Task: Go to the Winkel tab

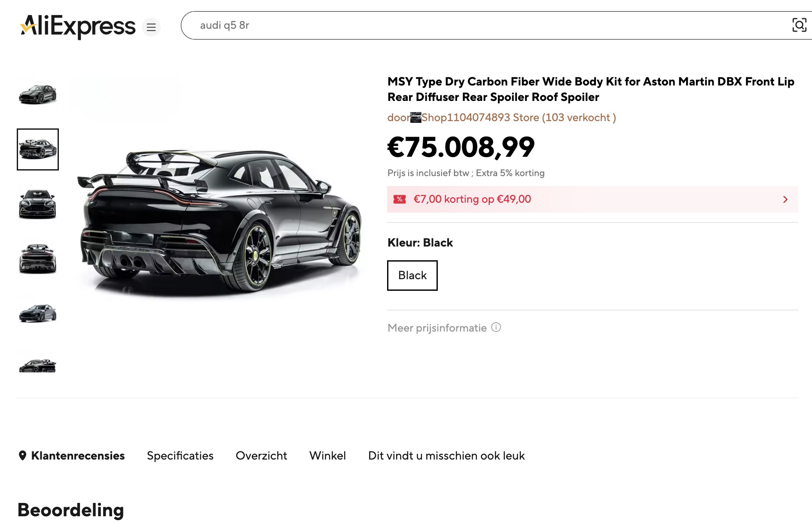Action: (327, 456)
